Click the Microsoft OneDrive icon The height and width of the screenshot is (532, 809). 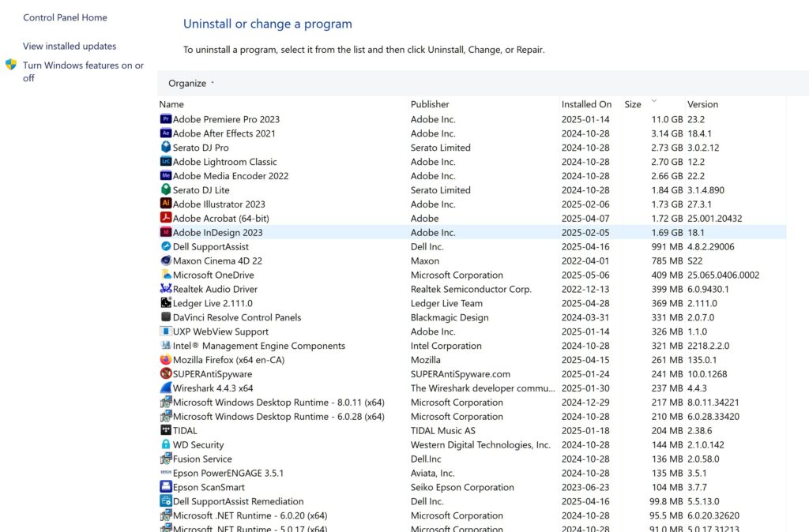pyautogui.click(x=166, y=275)
